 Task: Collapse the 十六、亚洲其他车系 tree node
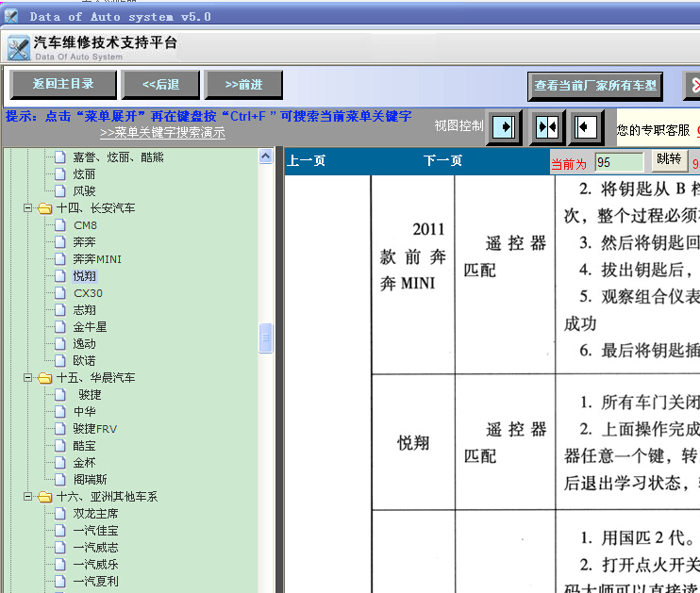(27, 496)
